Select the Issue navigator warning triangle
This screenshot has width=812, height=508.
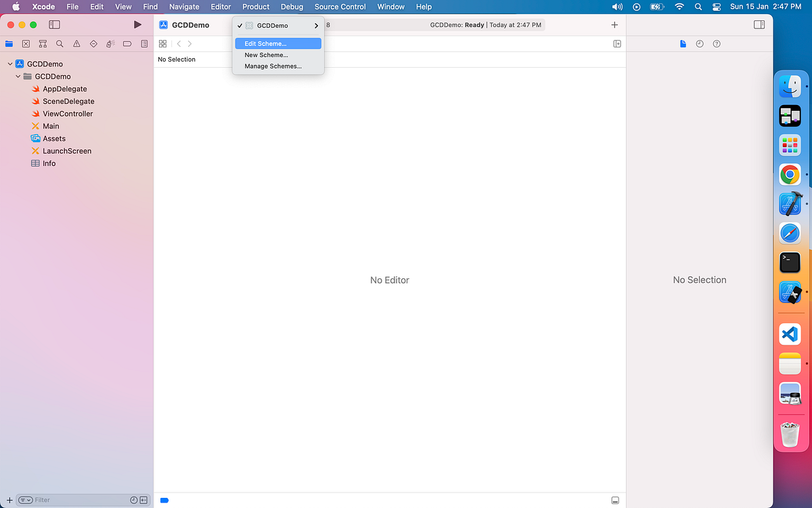[x=76, y=43]
